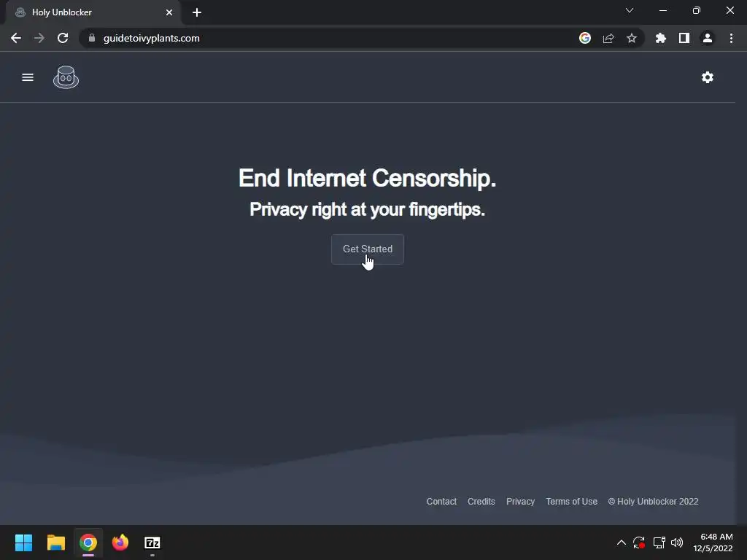Open the Chrome profile icon
The height and width of the screenshot is (560, 747).
[708, 38]
